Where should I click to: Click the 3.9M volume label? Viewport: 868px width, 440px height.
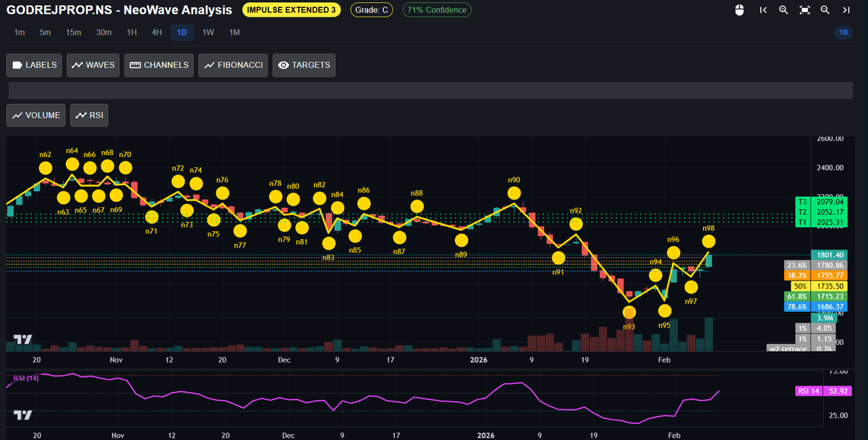click(x=825, y=318)
